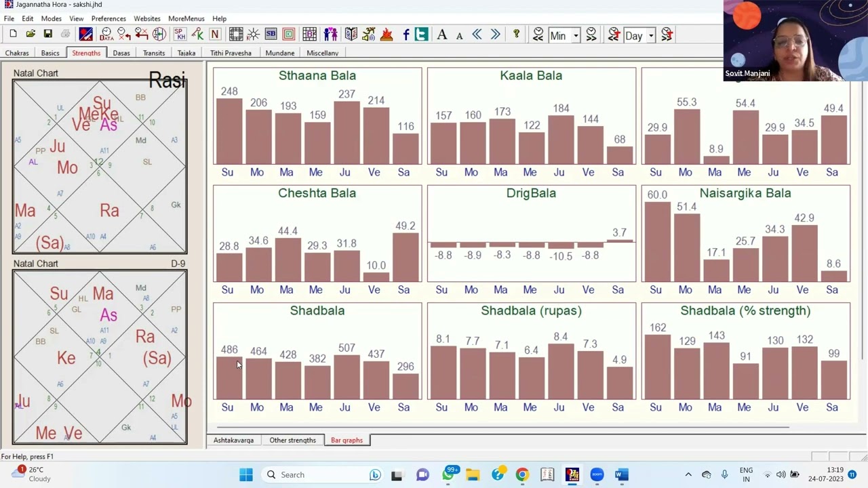868x488 pixels.
Task: Save the chart using the floppy disk icon
Action: (x=47, y=35)
